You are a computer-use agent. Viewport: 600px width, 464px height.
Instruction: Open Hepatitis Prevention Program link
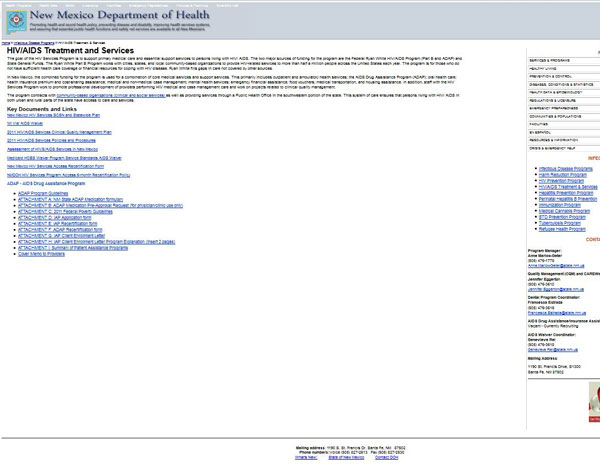coord(566,193)
